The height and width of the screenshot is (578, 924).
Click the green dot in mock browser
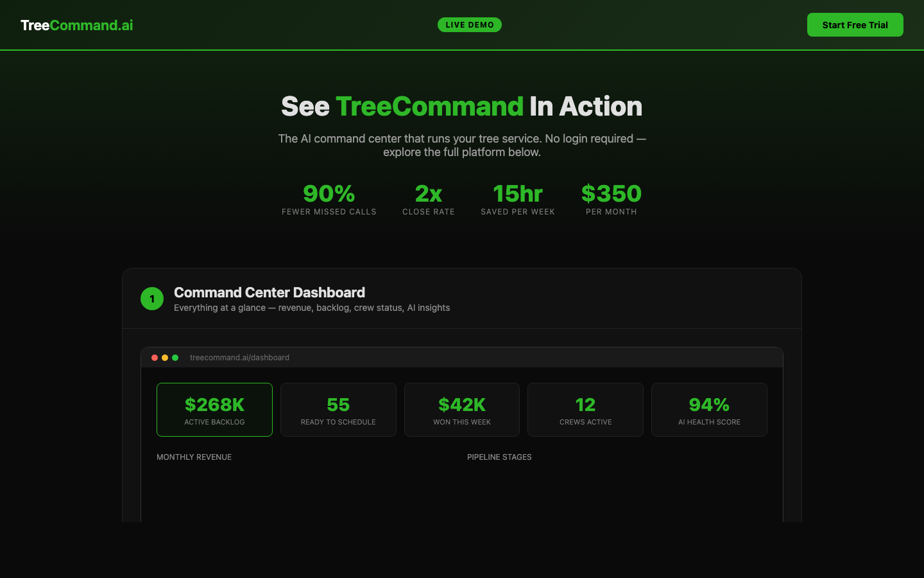(x=175, y=358)
